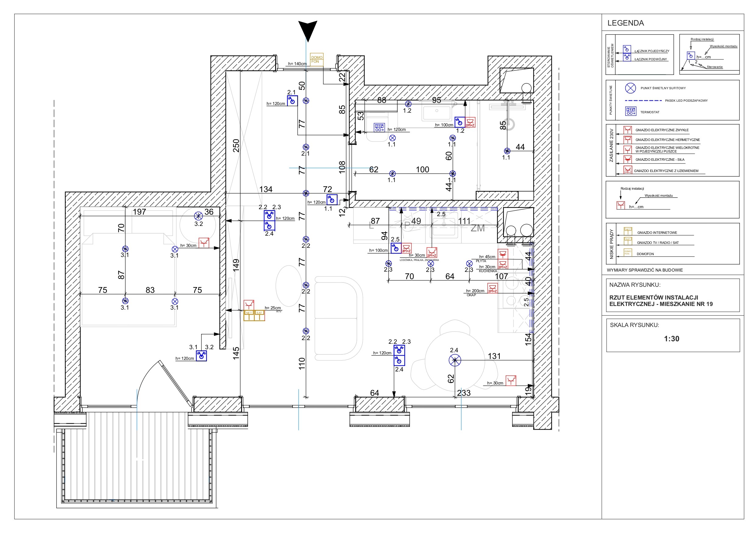Viewport: 756px width, 534px height.
Task: Select the bedroom double switch labeled 3.1 3.2
Action: pos(201,356)
